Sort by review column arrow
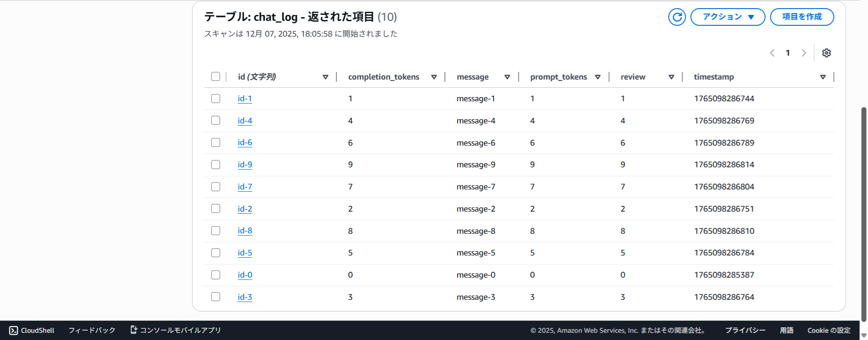The width and height of the screenshot is (868, 340). [x=671, y=77]
